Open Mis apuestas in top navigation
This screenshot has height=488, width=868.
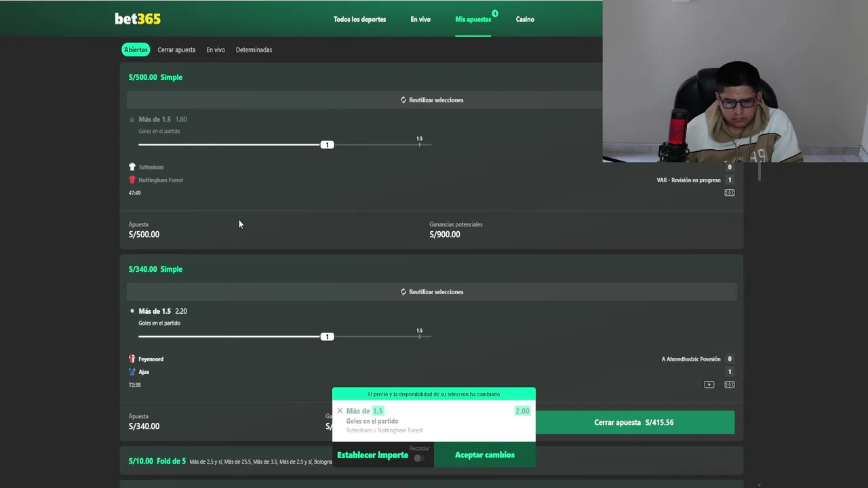(473, 19)
